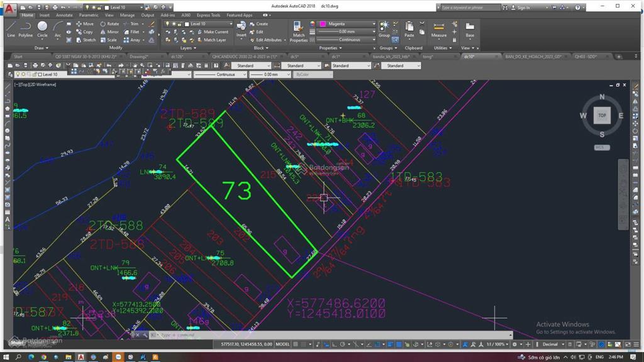The image size is (644, 362).
Task: Click the ViewCube TOP face
Action: 602,116
